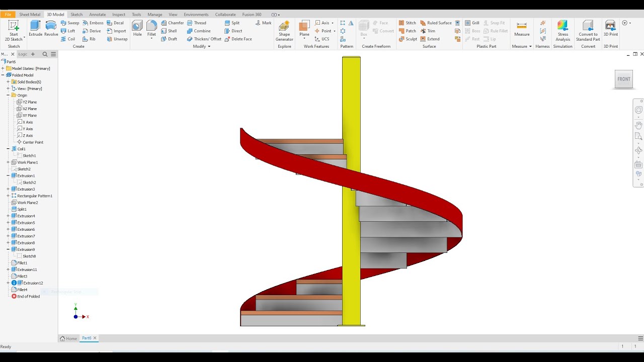
Task: Choose the Loft tool
Action: click(68, 31)
